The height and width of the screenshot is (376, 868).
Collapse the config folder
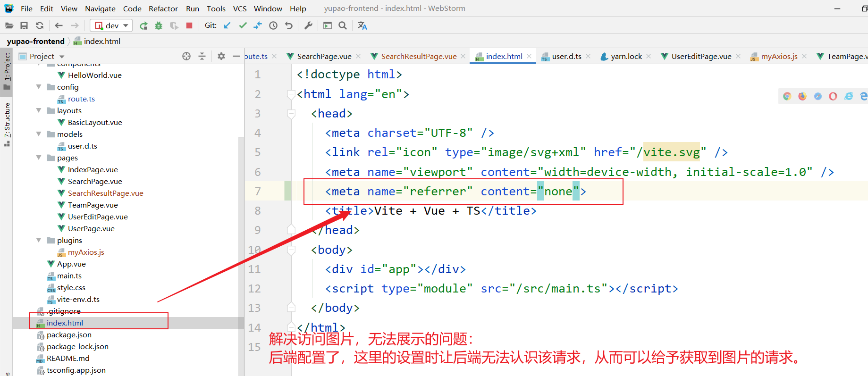(39, 87)
